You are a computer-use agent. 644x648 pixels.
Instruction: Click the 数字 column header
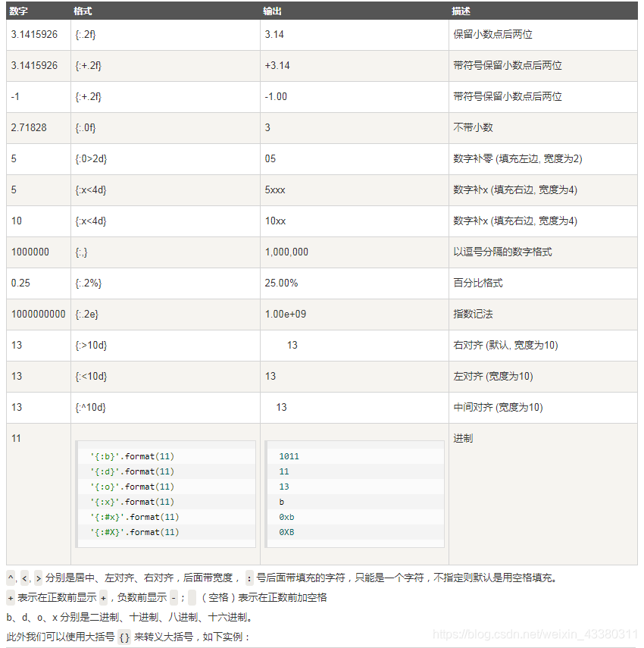pos(19,11)
